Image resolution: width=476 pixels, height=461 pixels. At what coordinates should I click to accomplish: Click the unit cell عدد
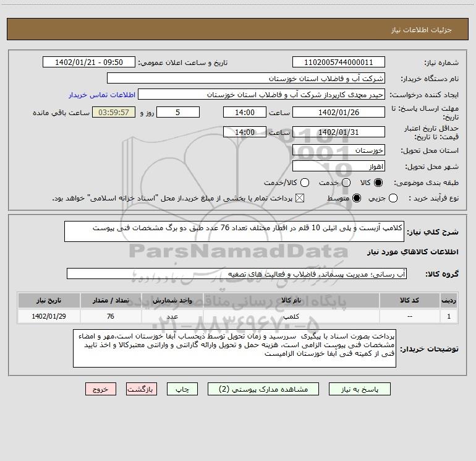(172, 316)
